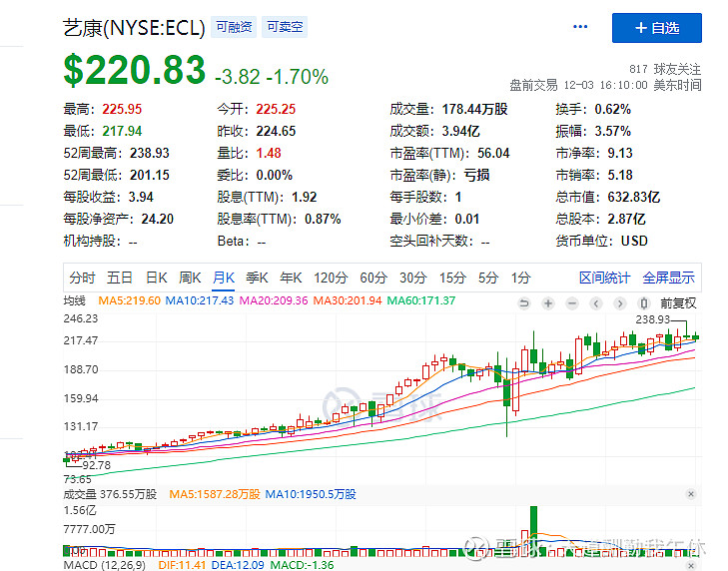
Task: Click the current price $220.83
Action: (x=134, y=70)
